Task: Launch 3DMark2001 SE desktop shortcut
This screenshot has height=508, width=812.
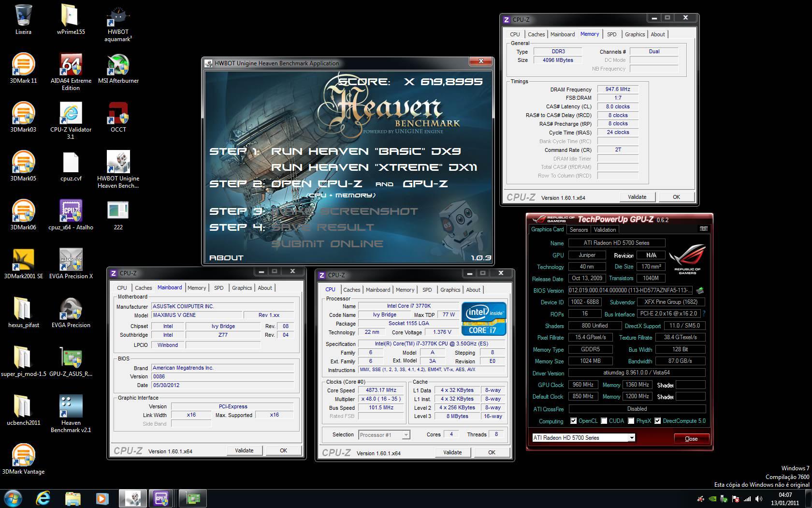Action: pos(23,264)
